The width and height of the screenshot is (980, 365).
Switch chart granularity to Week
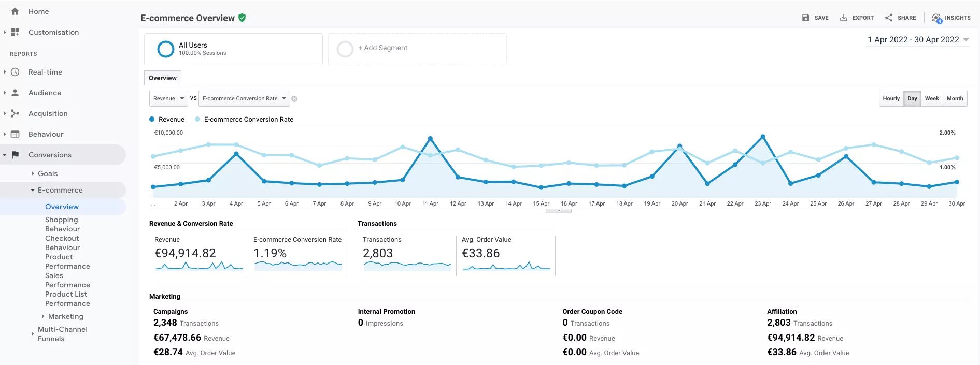point(932,98)
